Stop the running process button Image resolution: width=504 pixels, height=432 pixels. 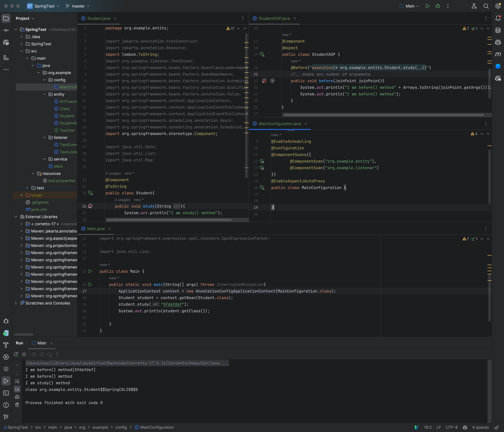point(24,354)
